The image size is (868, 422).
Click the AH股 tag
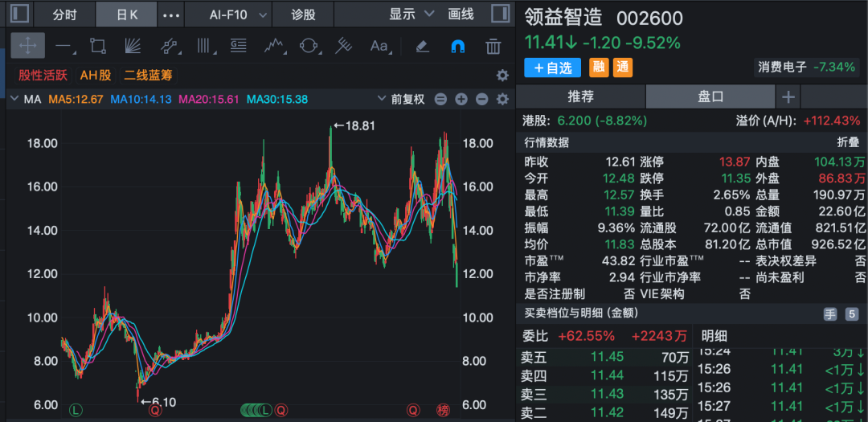click(x=95, y=76)
